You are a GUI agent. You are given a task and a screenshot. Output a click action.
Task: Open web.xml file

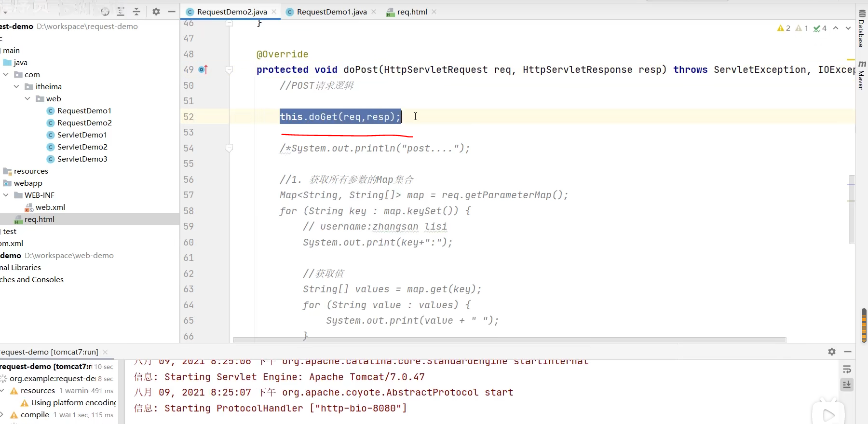[50, 207]
